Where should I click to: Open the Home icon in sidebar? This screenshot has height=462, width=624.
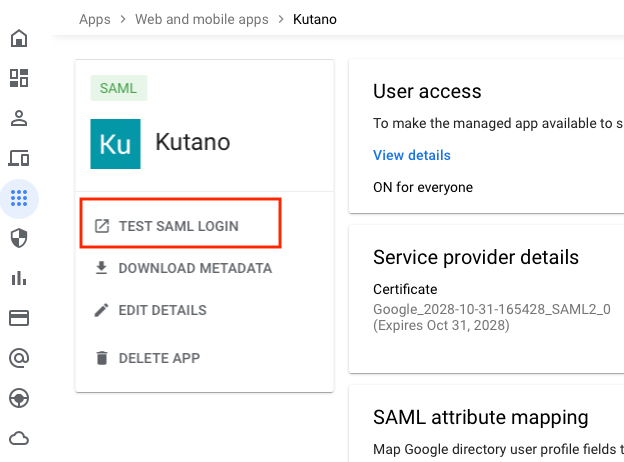pos(19,39)
